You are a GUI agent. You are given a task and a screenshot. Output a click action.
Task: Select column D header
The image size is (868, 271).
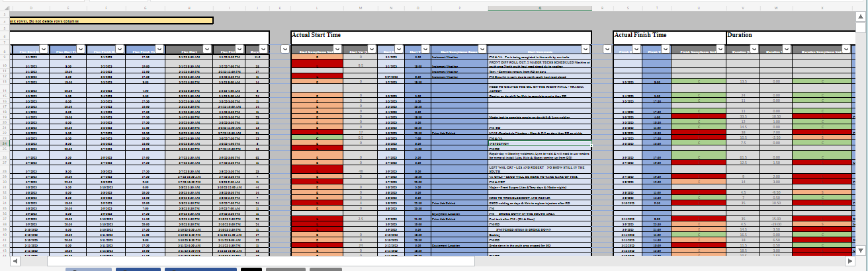click(32, 9)
